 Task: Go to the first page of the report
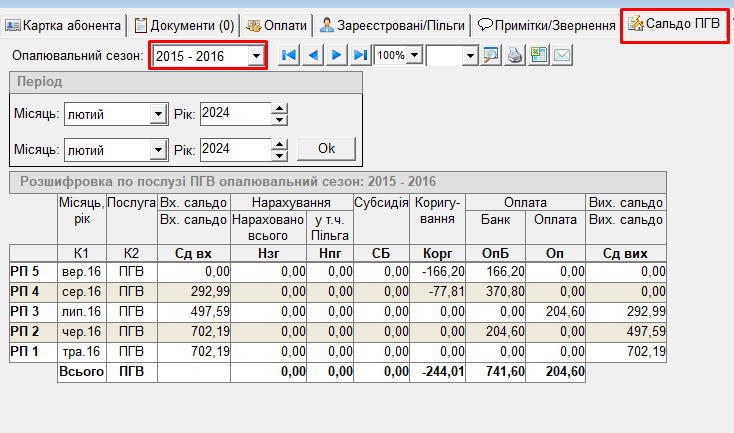coord(289,55)
